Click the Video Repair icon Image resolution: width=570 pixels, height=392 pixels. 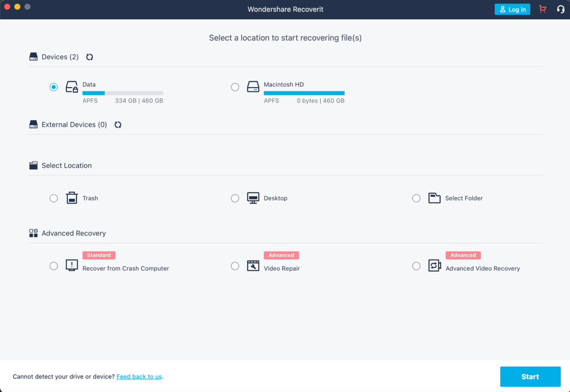pos(253,266)
